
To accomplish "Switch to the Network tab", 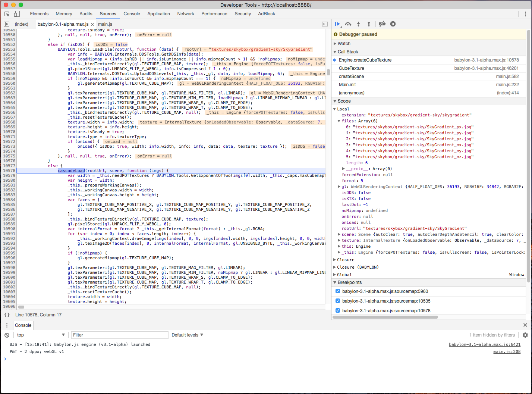I will [186, 14].
